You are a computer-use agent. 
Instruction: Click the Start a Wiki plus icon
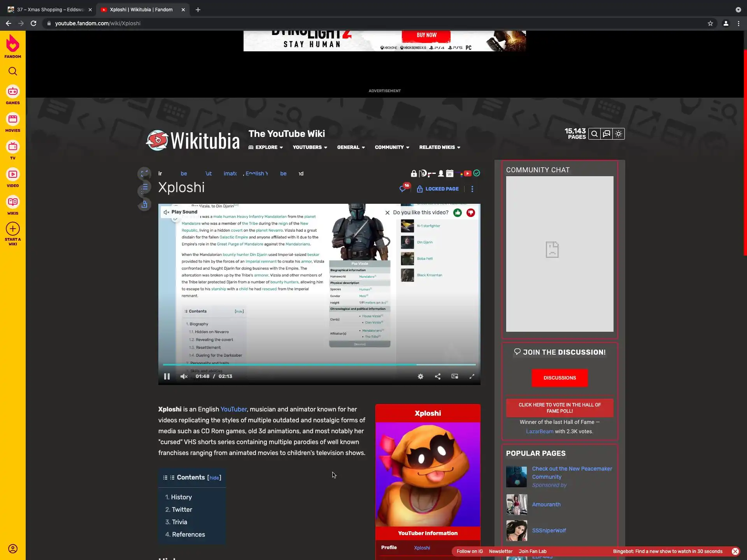pos(13,229)
